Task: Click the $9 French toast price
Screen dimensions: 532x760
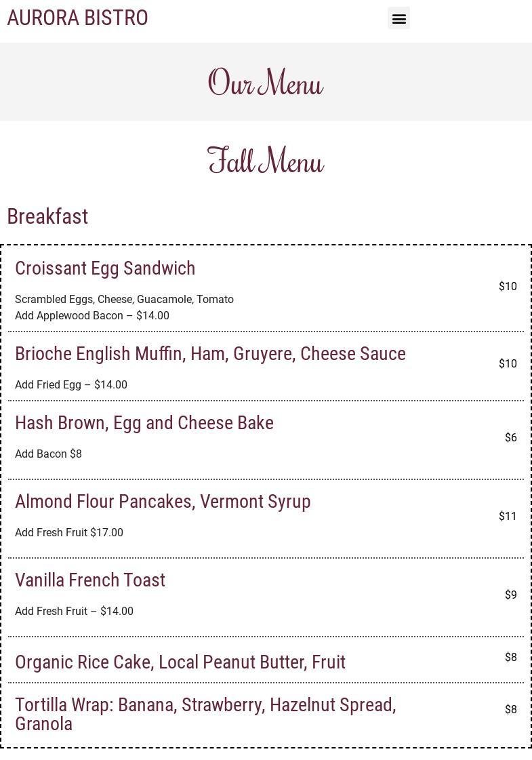Action: tap(510, 595)
